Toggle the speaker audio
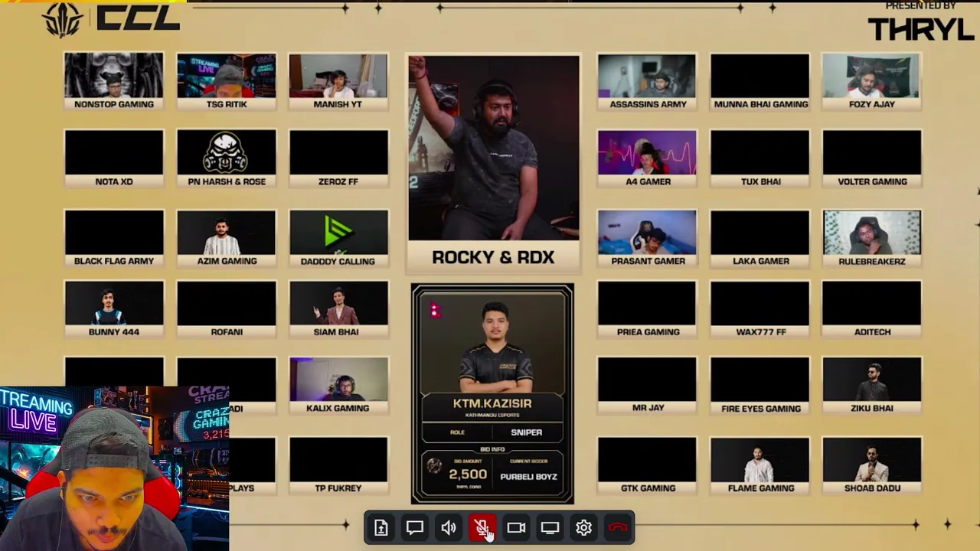The height and width of the screenshot is (551, 980). pos(449,528)
